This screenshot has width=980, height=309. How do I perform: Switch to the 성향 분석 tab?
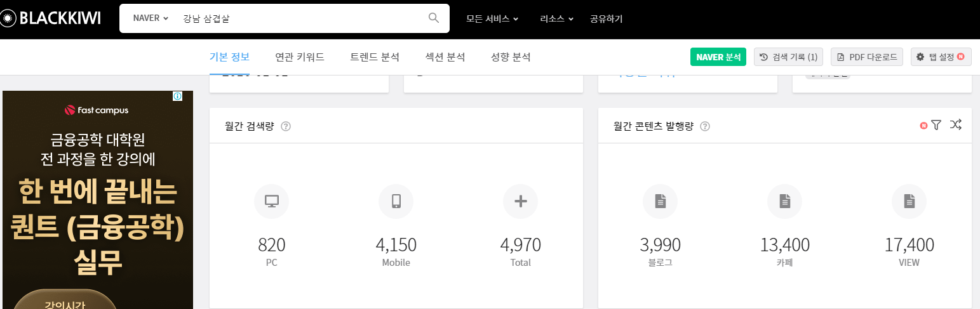pos(511,57)
